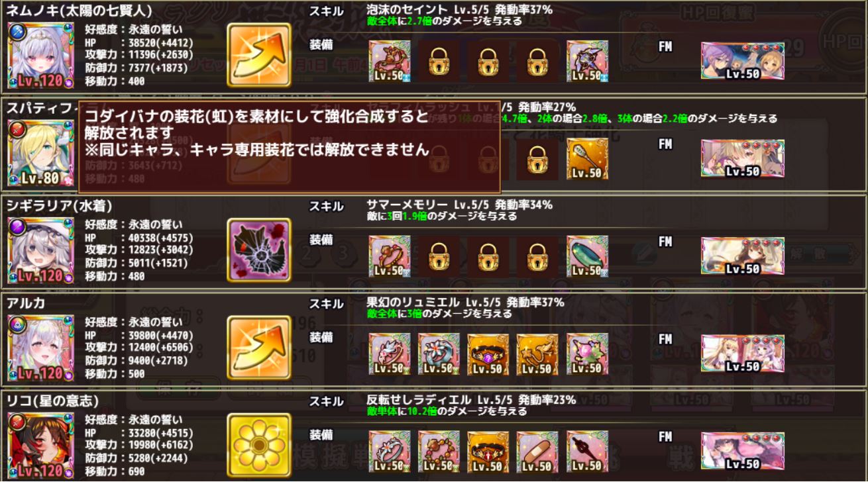Select リコ's dark red staff equipment
This screenshot has width=868, height=482.
click(x=587, y=452)
